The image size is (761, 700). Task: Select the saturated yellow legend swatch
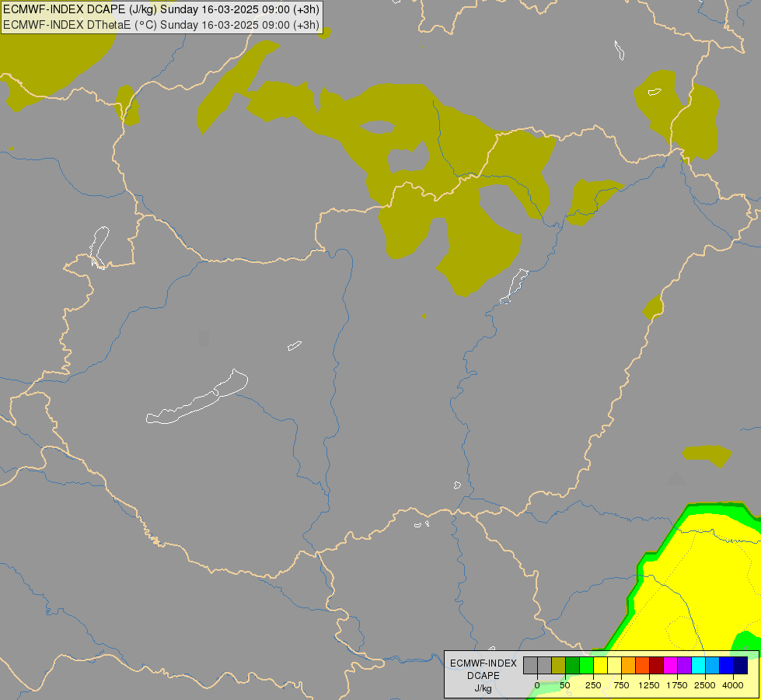click(601, 666)
